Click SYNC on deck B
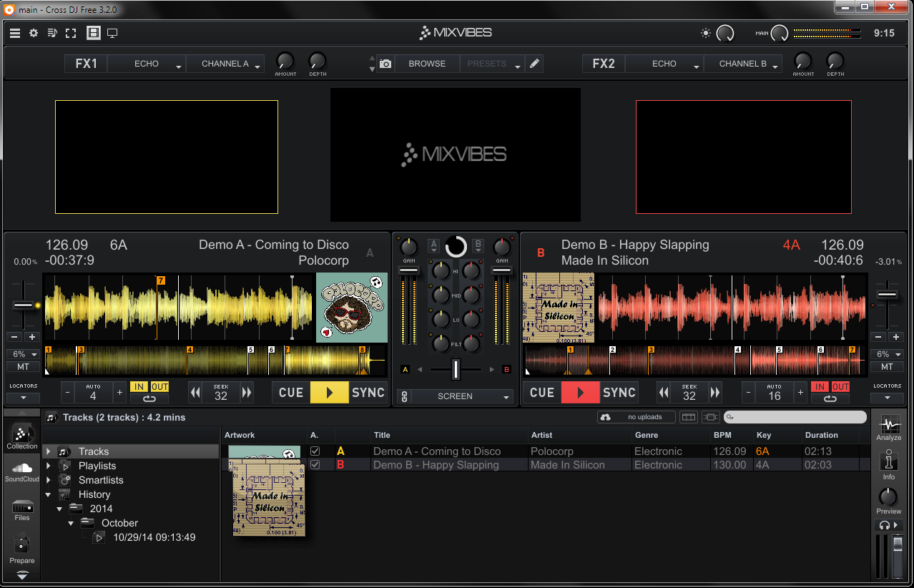Viewport: 914px width, 588px height. coord(619,393)
